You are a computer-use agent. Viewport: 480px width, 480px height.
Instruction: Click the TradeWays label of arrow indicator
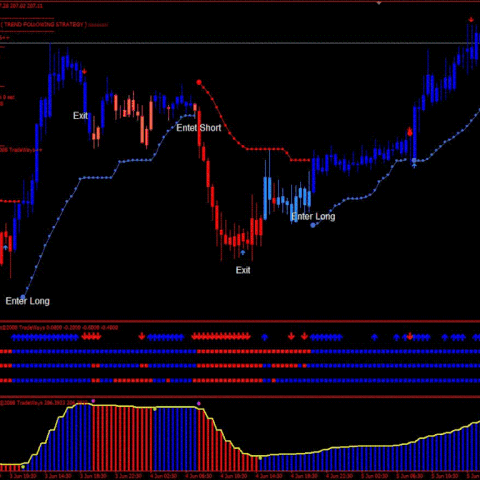point(59,328)
